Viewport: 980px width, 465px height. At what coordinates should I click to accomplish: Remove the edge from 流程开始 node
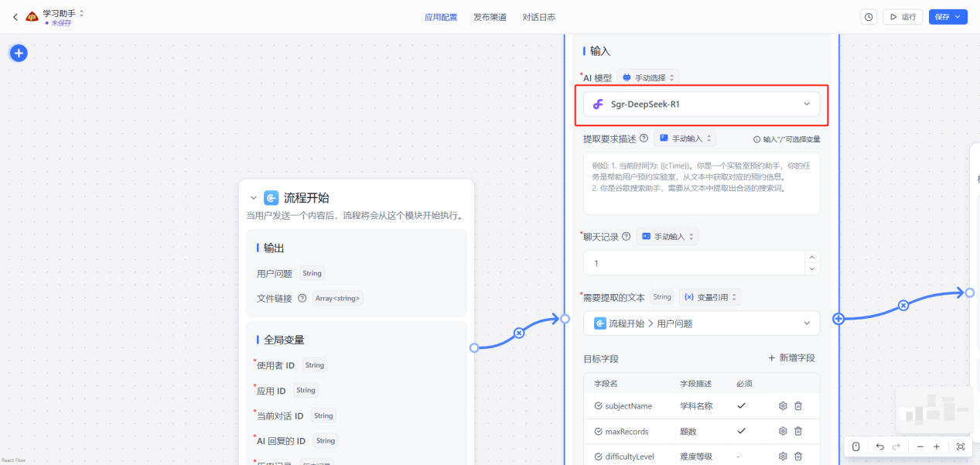click(x=519, y=333)
